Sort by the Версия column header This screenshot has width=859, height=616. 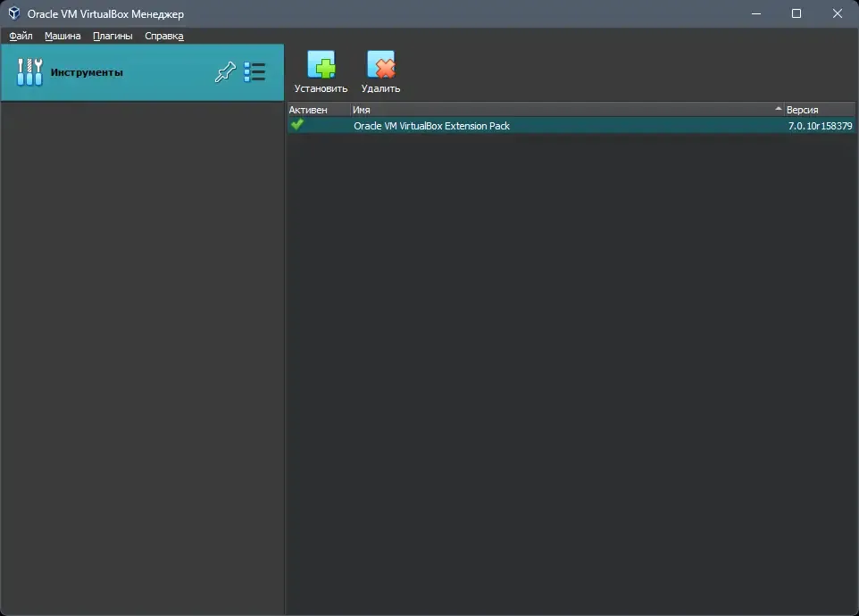[820, 110]
